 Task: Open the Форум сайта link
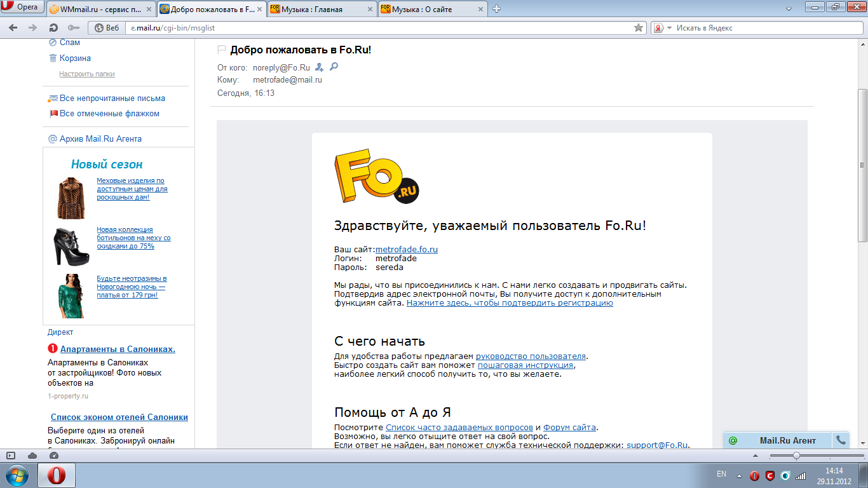point(570,428)
